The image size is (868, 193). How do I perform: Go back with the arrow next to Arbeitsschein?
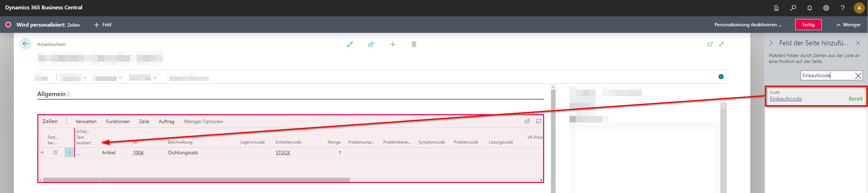26,44
